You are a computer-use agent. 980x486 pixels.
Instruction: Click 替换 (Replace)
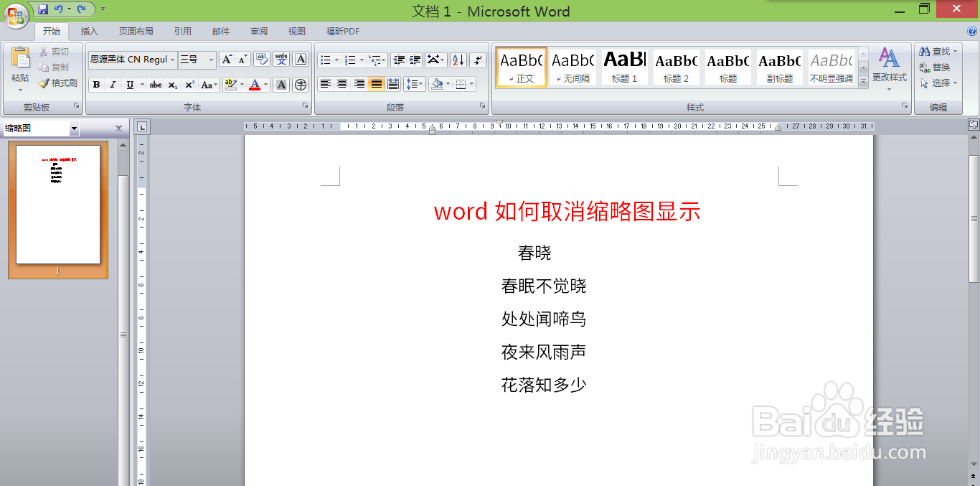tap(936, 67)
